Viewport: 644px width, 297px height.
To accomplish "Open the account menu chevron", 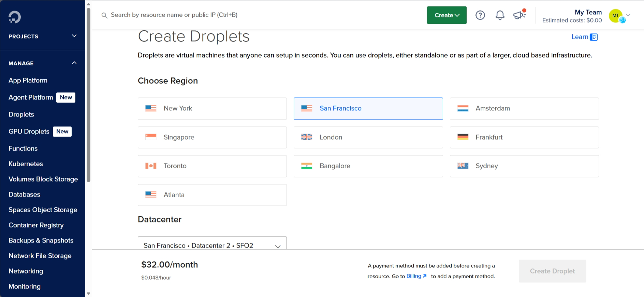I will pos(628,15).
